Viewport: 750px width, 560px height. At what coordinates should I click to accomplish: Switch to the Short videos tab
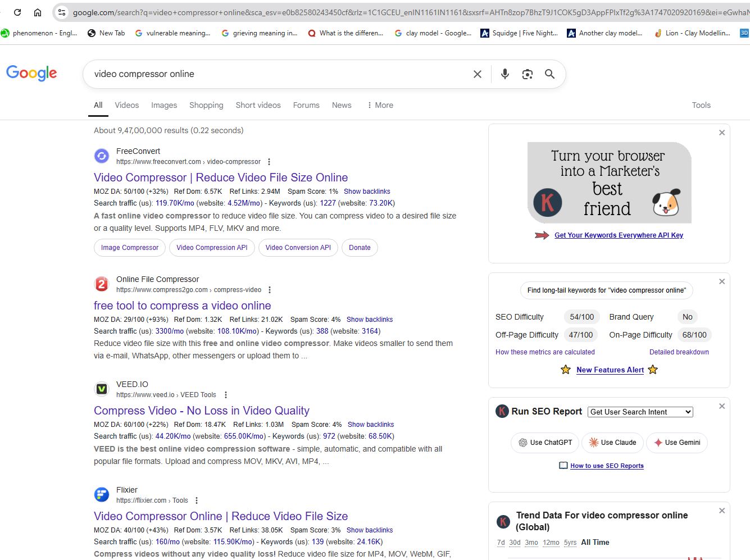[258, 105]
